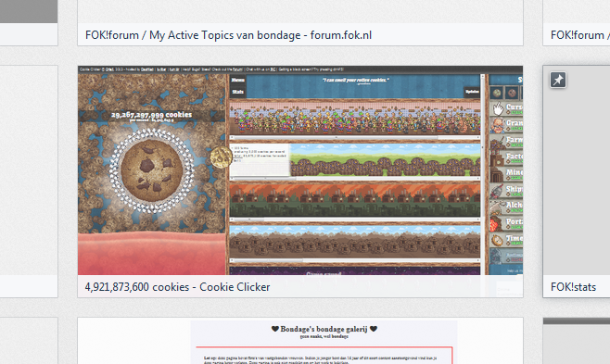The height and width of the screenshot is (364, 610).
Task: Buy a Shipment from the store
Action: pyautogui.click(x=506, y=191)
